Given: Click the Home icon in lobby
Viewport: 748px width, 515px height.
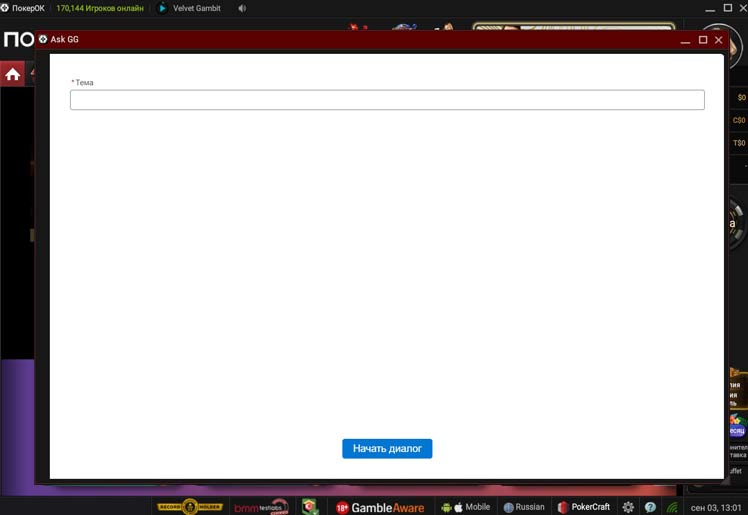Looking at the screenshot, I should (12, 75).
